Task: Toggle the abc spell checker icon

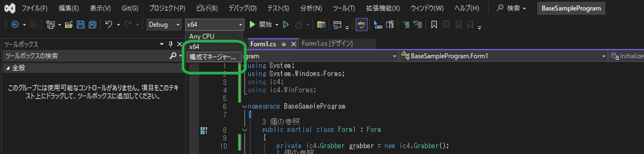Action: 361,24
